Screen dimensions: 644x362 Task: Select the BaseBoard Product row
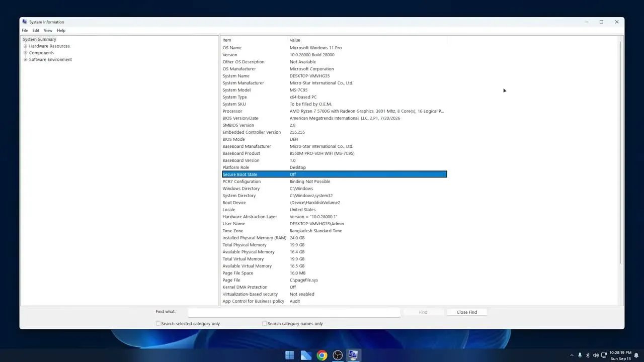[x=335, y=153]
